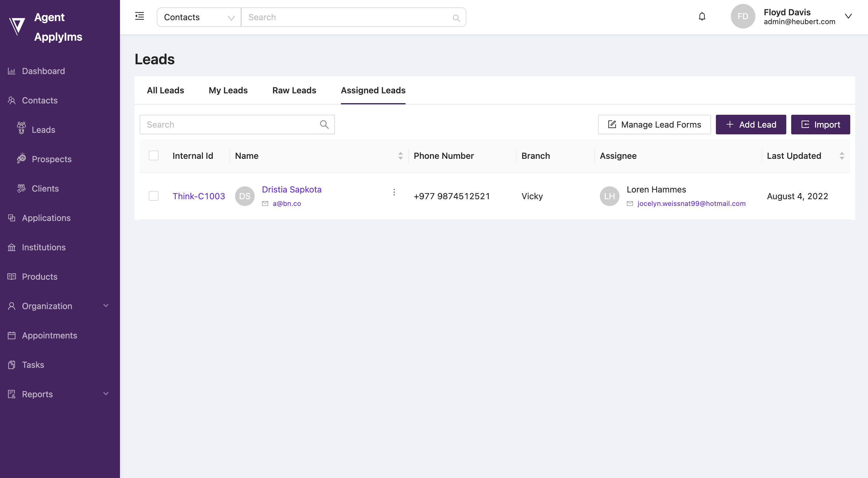The image size is (868, 478).
Task: Click the Products book icon in the sidebar
Action: (11, 277)
